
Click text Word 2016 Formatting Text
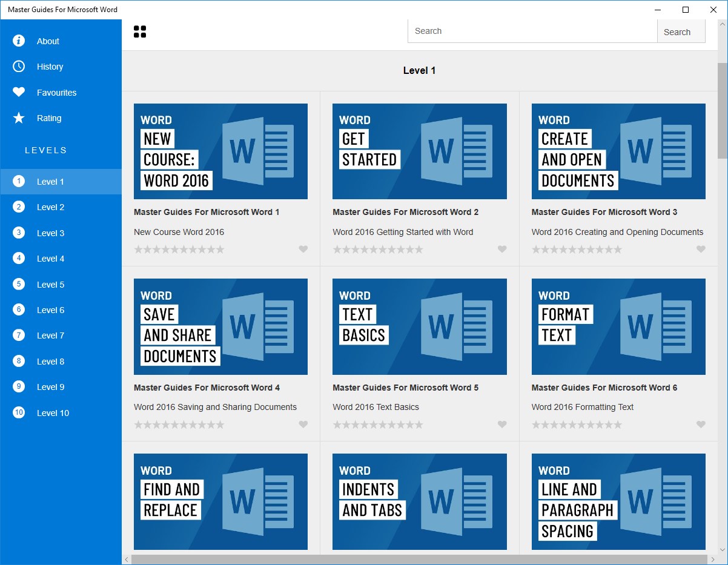pos(583,407)
